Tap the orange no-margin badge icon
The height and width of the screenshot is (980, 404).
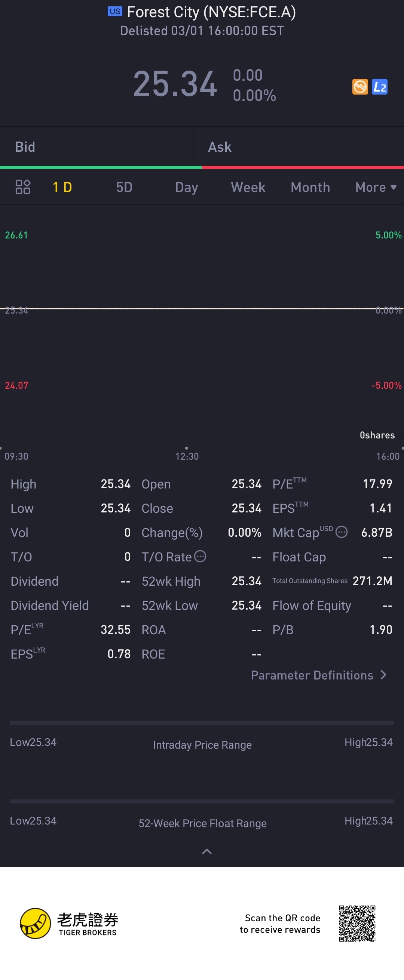pos(360,87)
